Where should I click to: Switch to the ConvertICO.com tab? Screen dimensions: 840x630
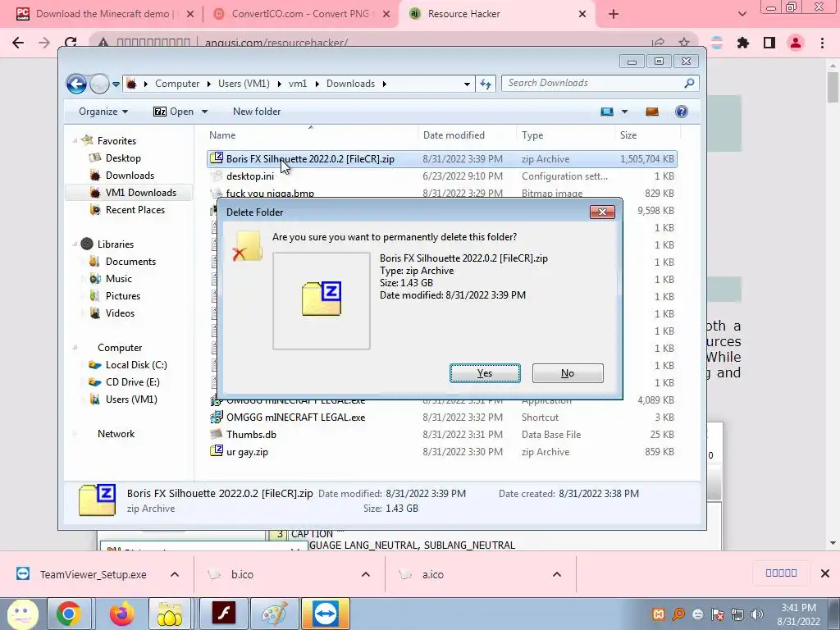[300, 14]
